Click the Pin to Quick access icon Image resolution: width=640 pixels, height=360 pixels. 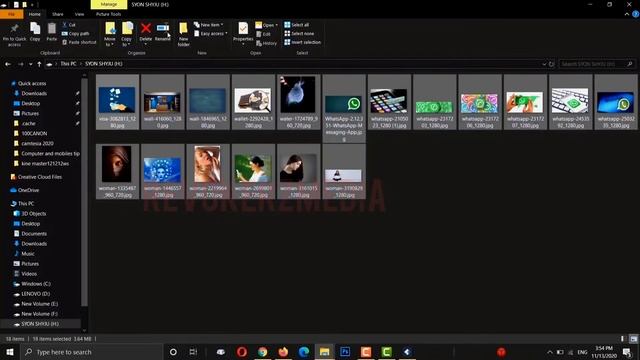[x=14, y=29]
